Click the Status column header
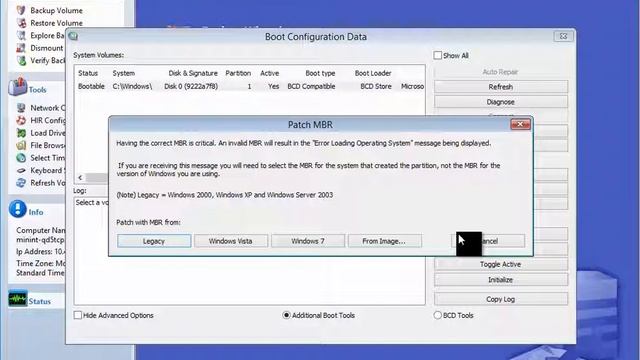640x360 pixels. coord(88,73)
